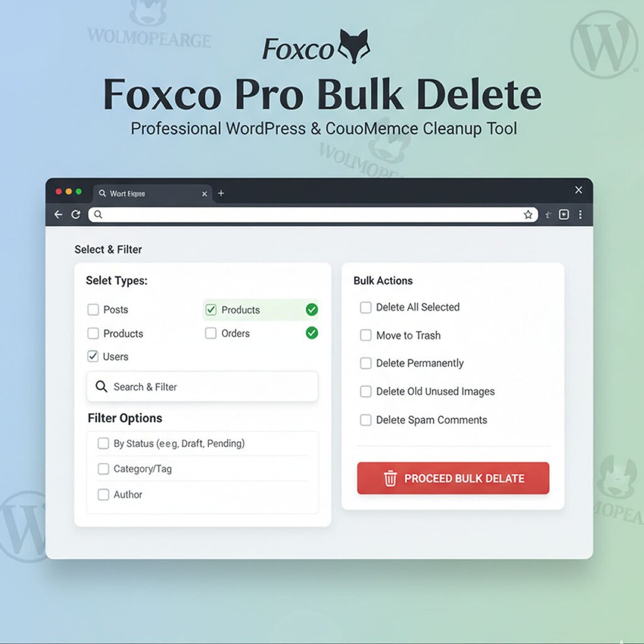This screenshot has width=644, height=644.
Task: Open the browser three-dot menu
Action: tap(580, 214)
